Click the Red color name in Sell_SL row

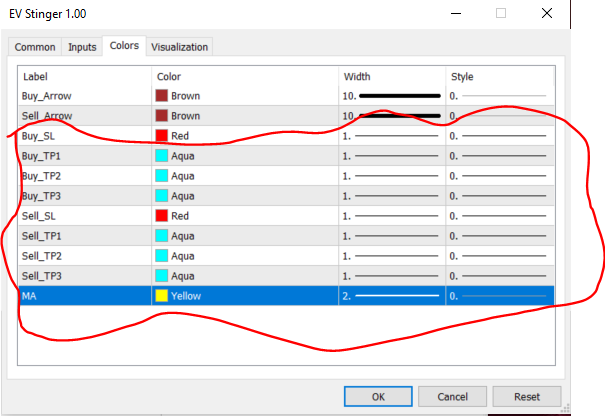[x=180, y=216]
